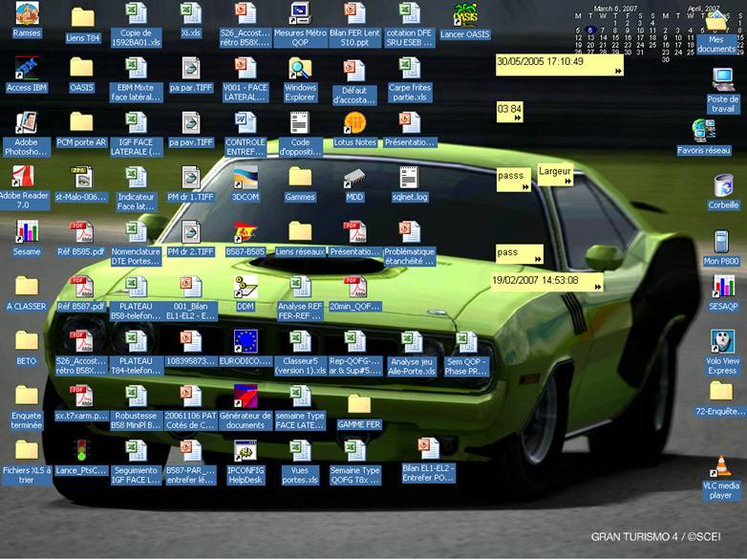Open the GAMME FER folder
Image resolution: width=747 pixels, height=560 pixels.
click(358, 403)
